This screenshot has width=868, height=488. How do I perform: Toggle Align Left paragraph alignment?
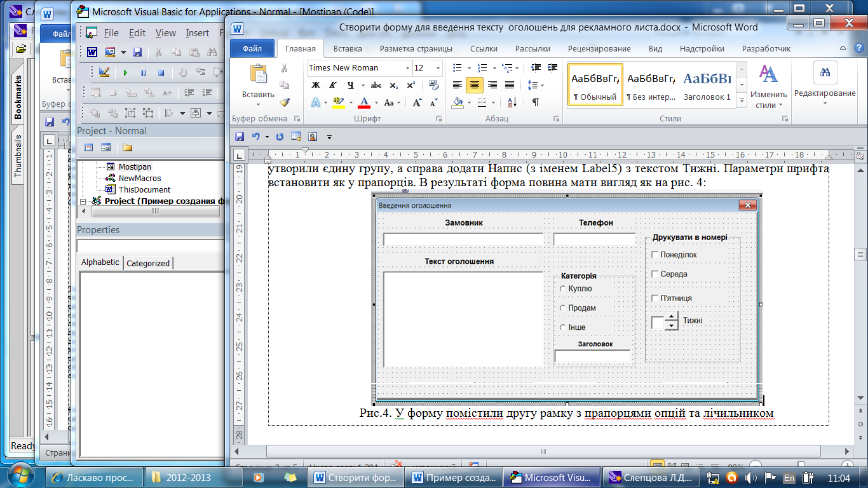tap(458, 85)
